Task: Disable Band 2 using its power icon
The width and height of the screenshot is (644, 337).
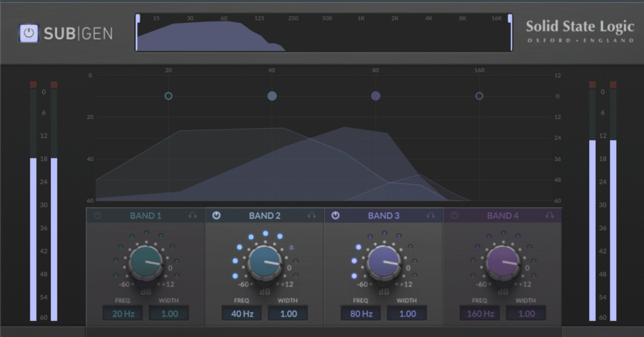Action: click(x=216, y=215)
